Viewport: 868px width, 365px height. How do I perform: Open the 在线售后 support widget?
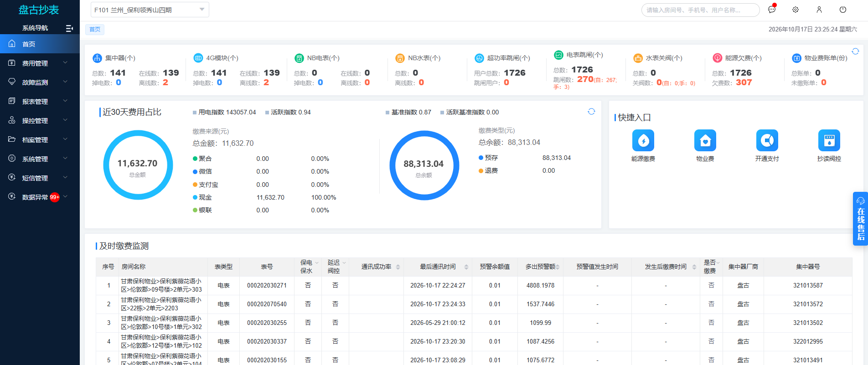861,219
